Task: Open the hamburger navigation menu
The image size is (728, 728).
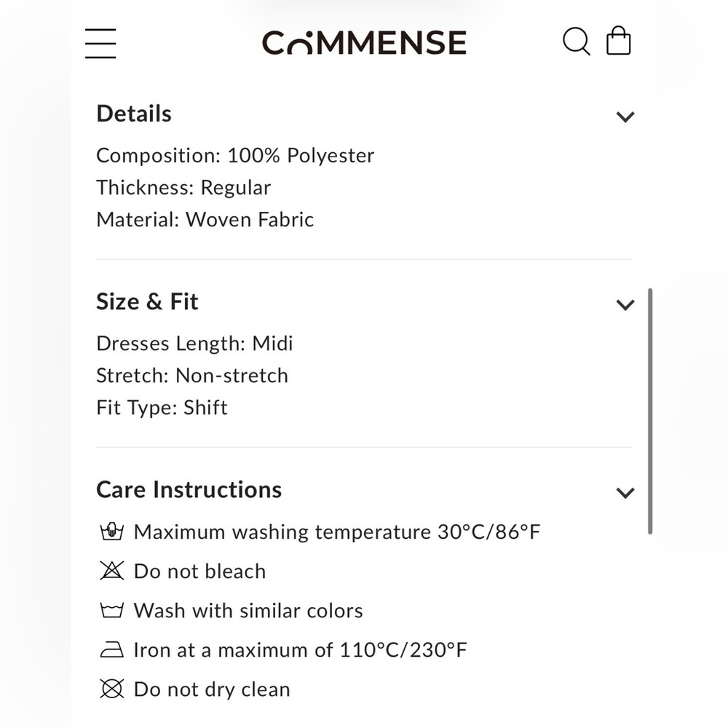Action: tap(100, 43)
